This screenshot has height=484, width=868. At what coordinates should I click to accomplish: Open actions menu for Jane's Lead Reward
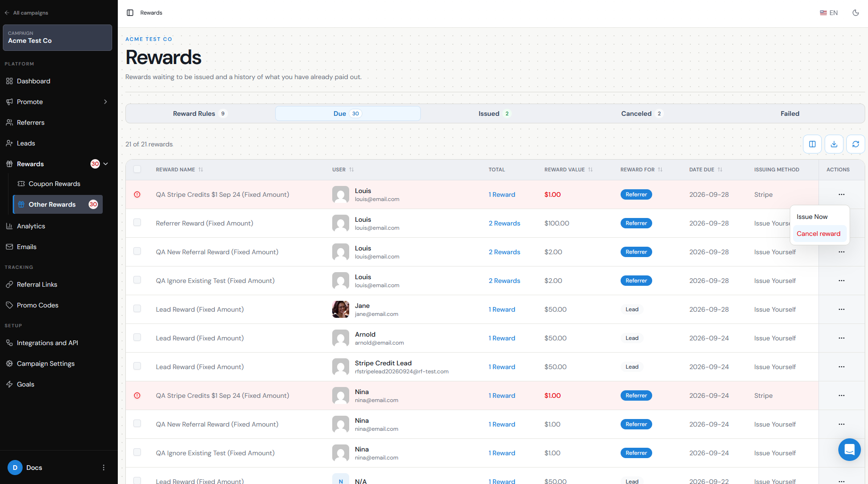click(842, 309)
